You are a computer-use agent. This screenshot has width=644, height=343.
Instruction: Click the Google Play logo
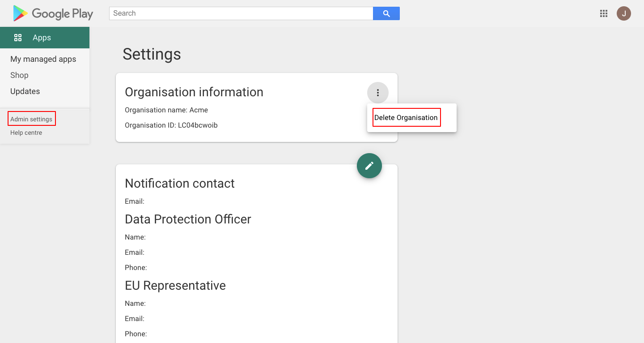pos(53,13)
